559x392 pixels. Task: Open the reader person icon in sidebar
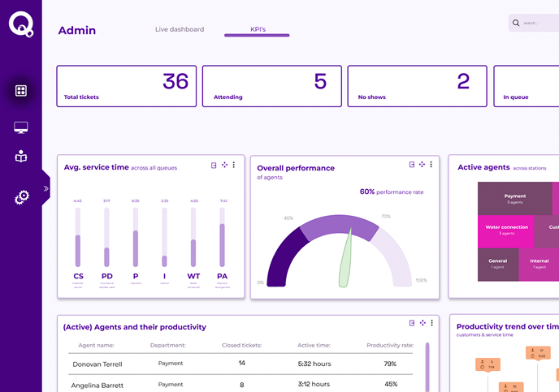coord(21,157)
